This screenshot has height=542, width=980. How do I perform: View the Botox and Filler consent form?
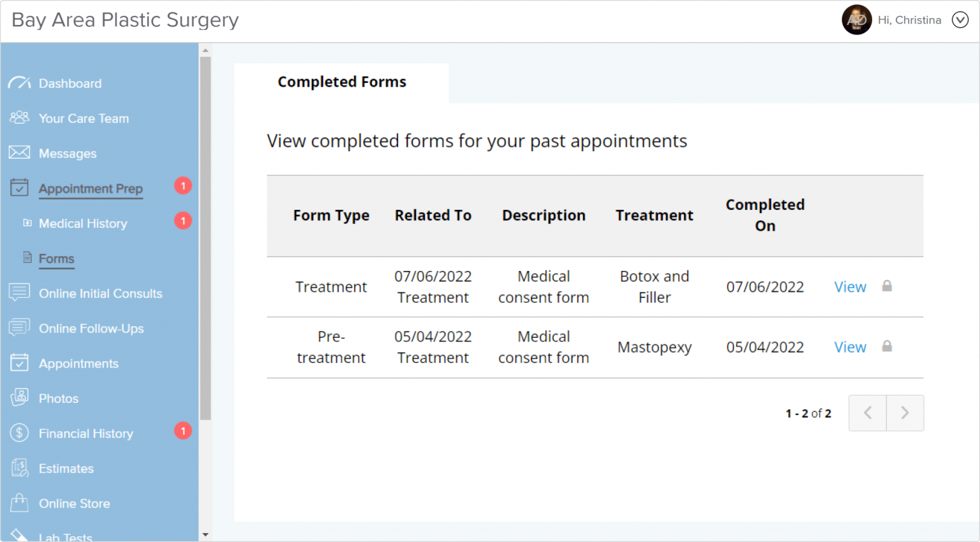click(x=850, y=287)
